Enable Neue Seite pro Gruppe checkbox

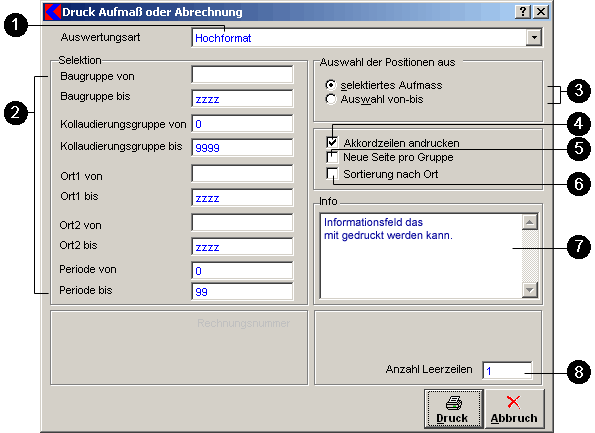click(x=332, y=157)
